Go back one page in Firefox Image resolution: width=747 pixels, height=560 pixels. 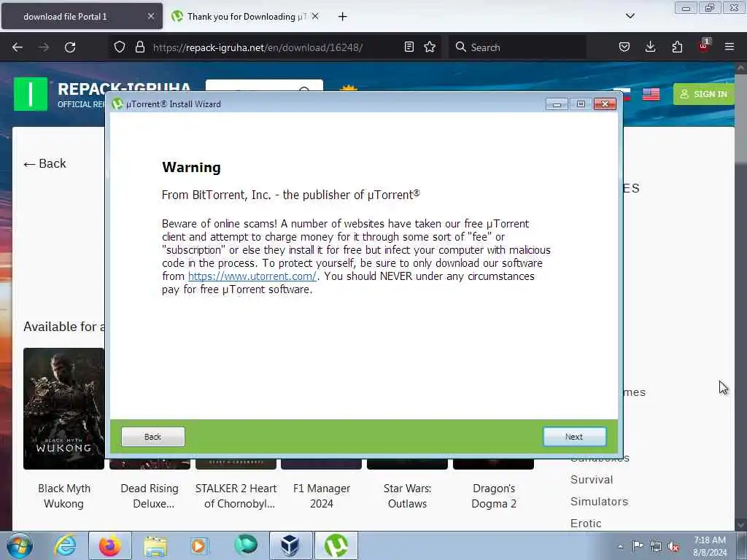coord(18,47)
